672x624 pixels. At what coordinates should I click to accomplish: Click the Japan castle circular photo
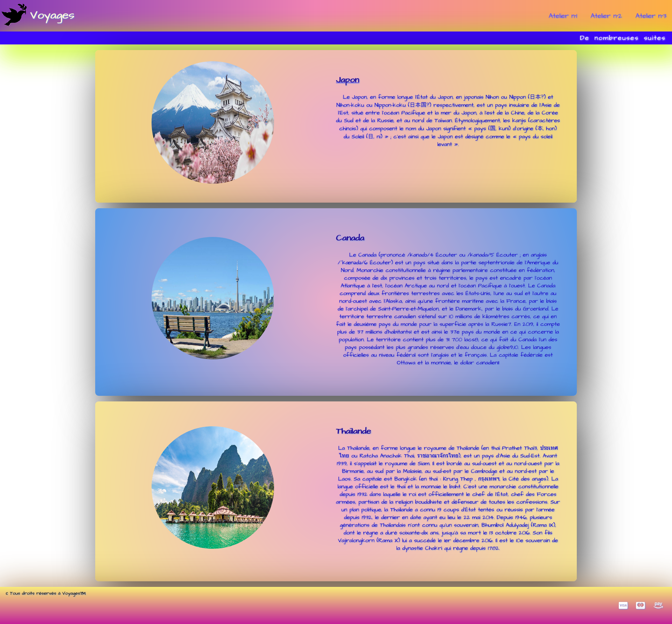click(x=213, y=122)
